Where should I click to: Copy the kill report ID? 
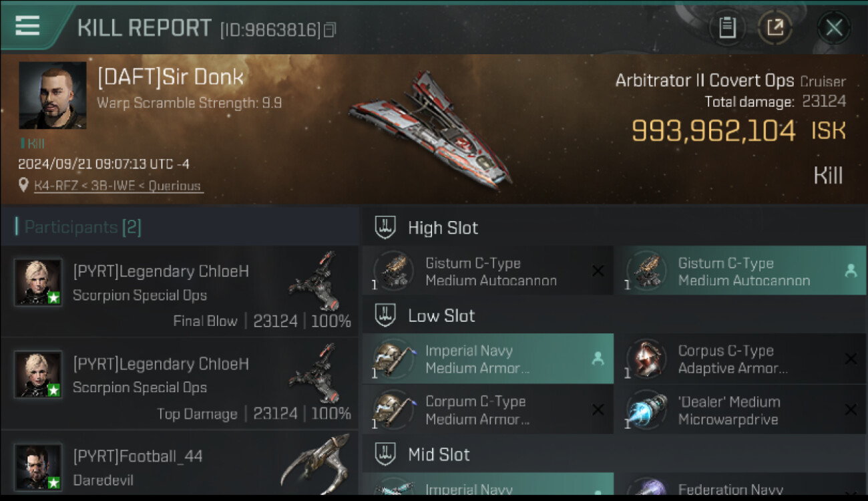[329, 30]
